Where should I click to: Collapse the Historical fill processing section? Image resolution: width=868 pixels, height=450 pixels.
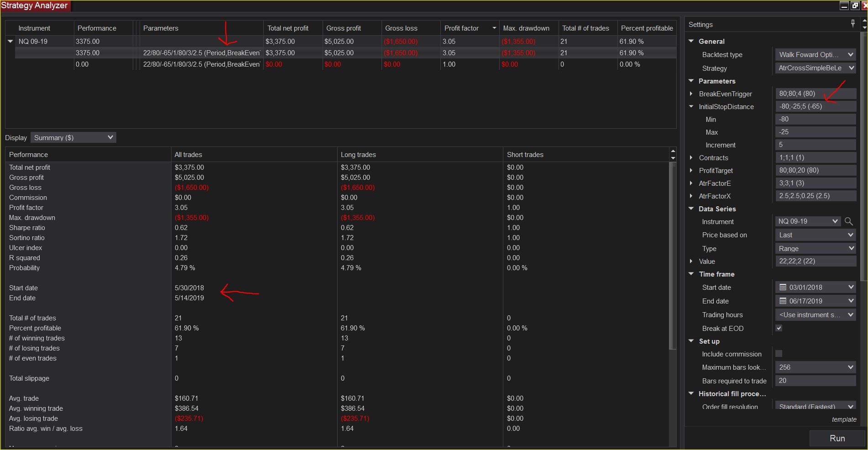691,393
